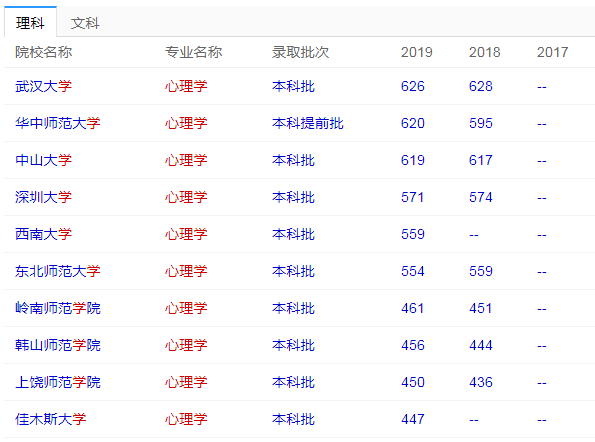The height and width of the screenshot is (442, 595).
Task: Open the 西南大学 school link
Action: click(43, 234)
